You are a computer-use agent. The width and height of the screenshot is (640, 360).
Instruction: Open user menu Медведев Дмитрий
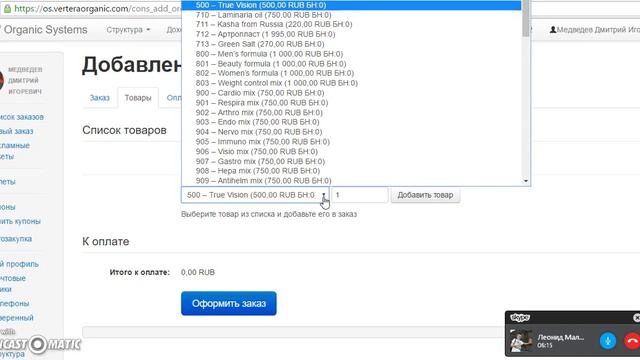595,30
